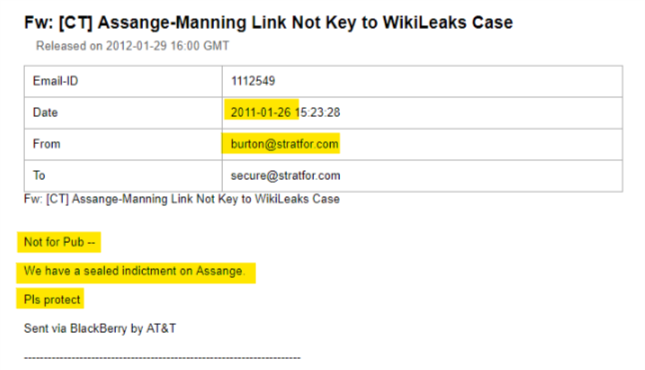Click the highlighted date 2011-01-26
The height and width of the screenshot is (370, 645).
pos(261,112)
